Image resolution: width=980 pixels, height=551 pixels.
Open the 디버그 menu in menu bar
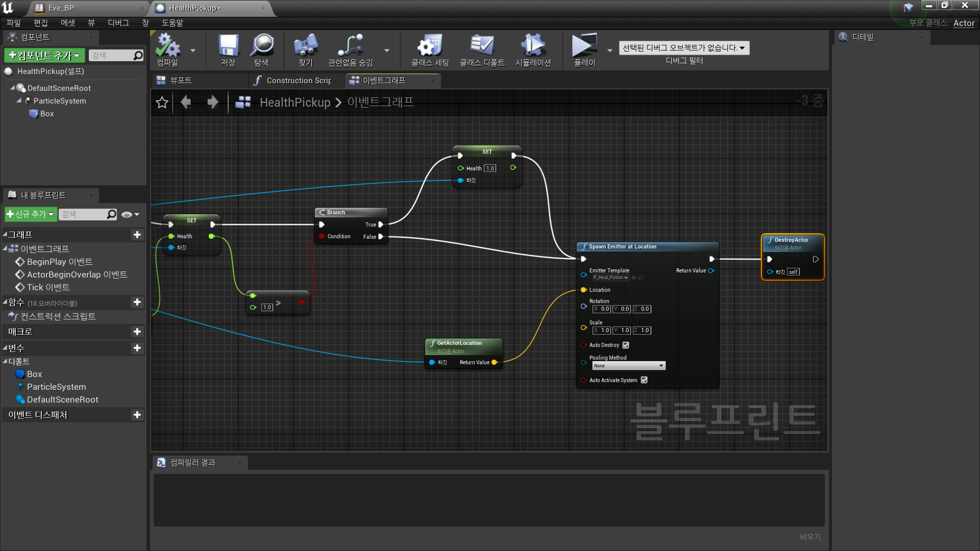118,23
